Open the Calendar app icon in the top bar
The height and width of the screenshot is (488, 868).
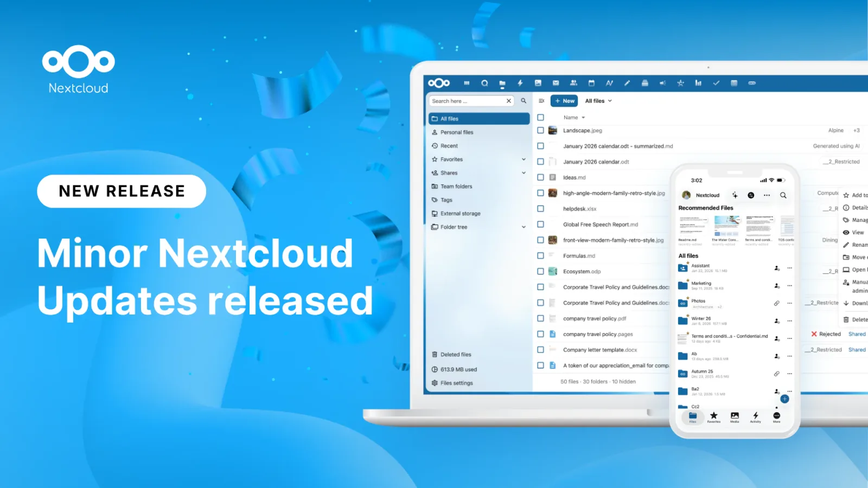pyautogui.click(x=591, y=83)
